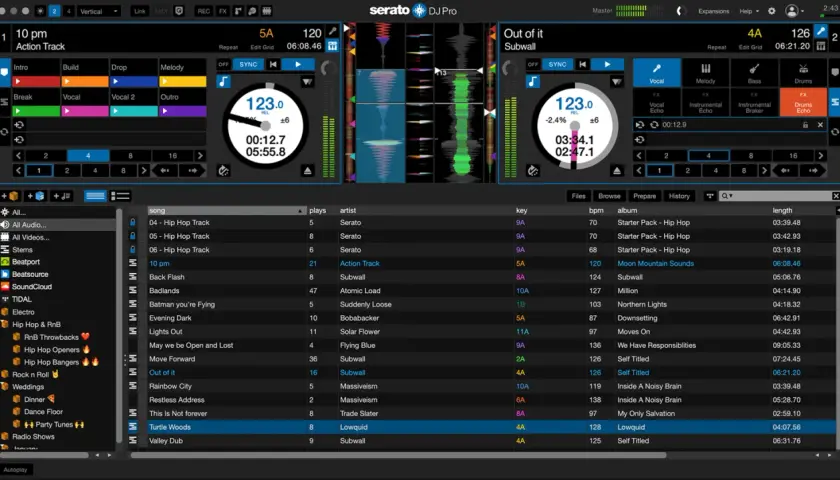The width and height of the screenshot is (840, 480).
Task: Click the Autoplay button
Action: point(16,470)
